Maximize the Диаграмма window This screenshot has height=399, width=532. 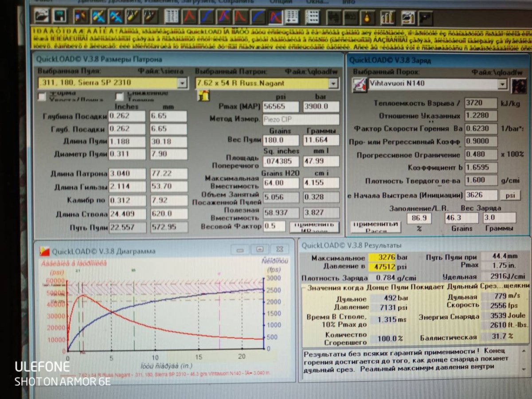[x=260, y=250]
